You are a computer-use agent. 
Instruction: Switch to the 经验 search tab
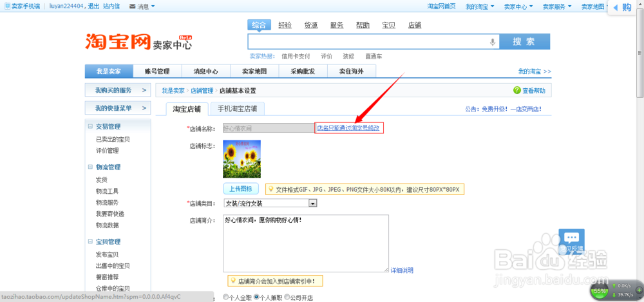tap(285, 25)
